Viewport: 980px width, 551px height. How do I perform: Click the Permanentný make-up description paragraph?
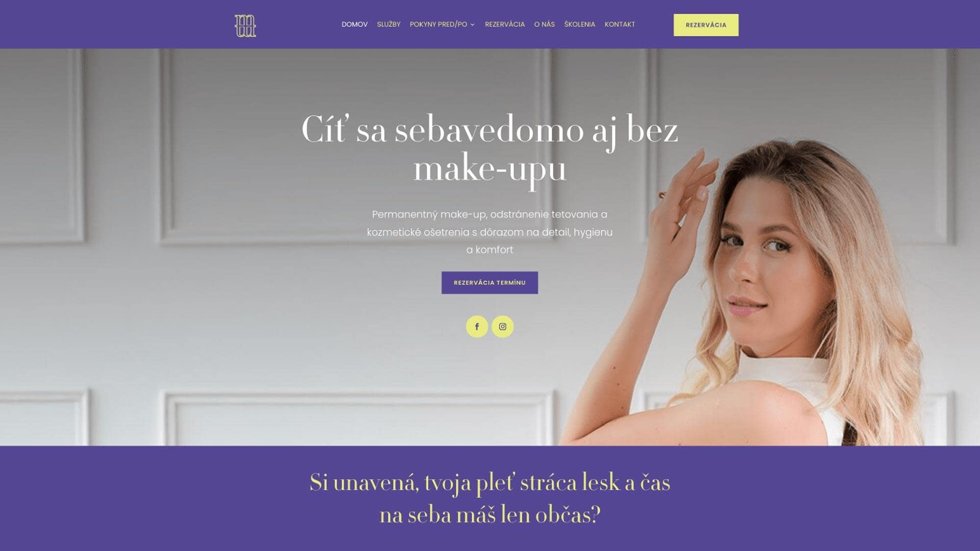pos(489,232)
